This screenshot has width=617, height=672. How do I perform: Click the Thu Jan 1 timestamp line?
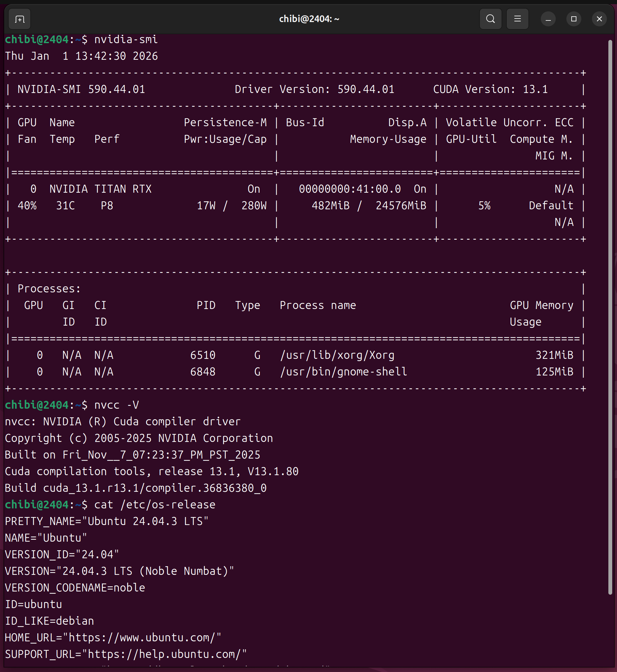(x=82, y=56)
